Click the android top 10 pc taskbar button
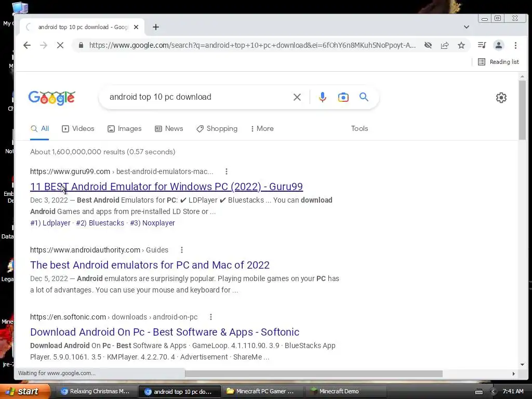Screen dimensions: 532x399 (x=179, y=392)
